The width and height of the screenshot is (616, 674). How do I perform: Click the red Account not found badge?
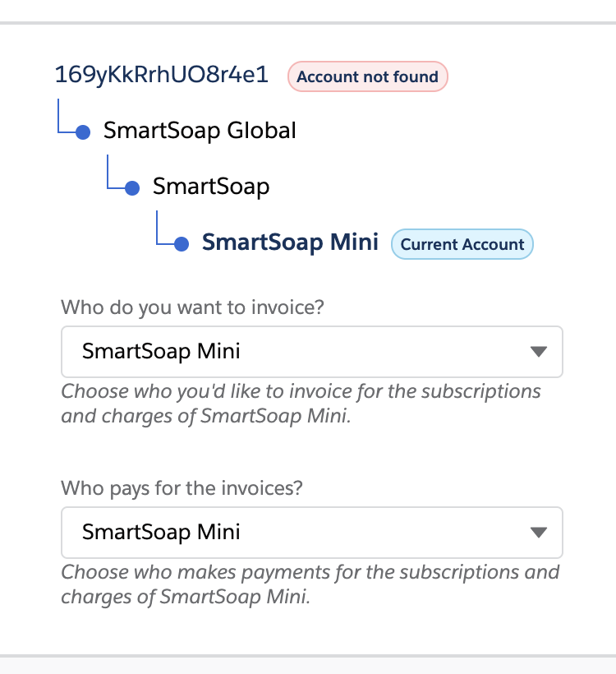point(367,77)
